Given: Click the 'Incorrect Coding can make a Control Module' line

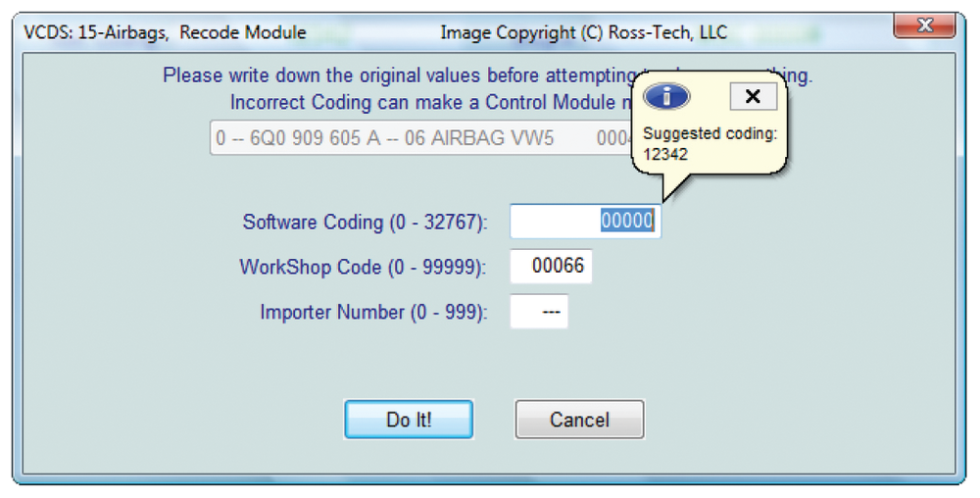Looking at the screenshot, I should pos(431,103).
